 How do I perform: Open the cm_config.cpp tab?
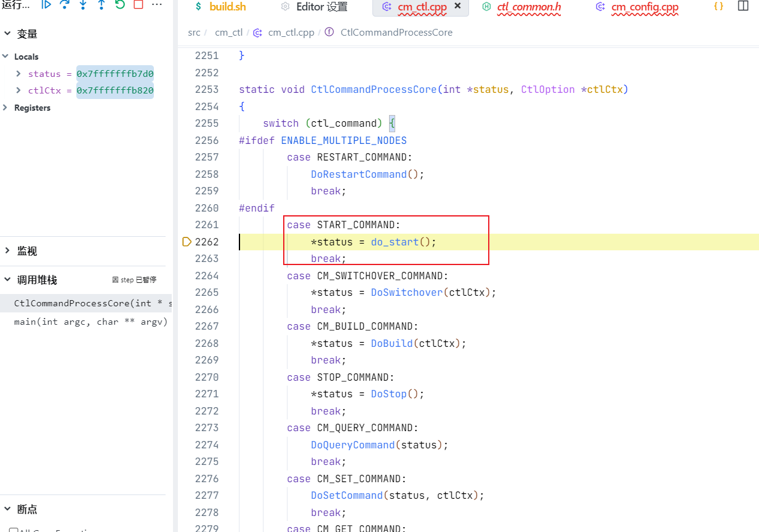645,7
